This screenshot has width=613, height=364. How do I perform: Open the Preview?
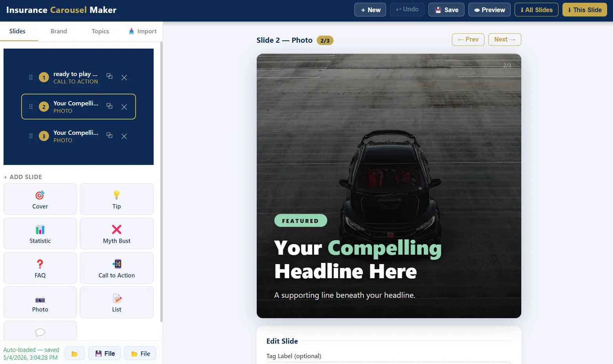(x=490, y=10)
